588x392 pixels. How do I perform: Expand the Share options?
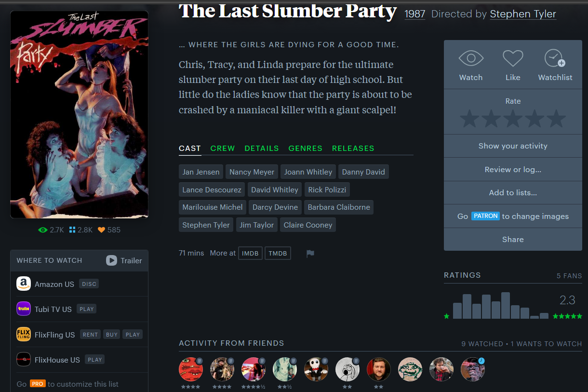coord(513,239)
